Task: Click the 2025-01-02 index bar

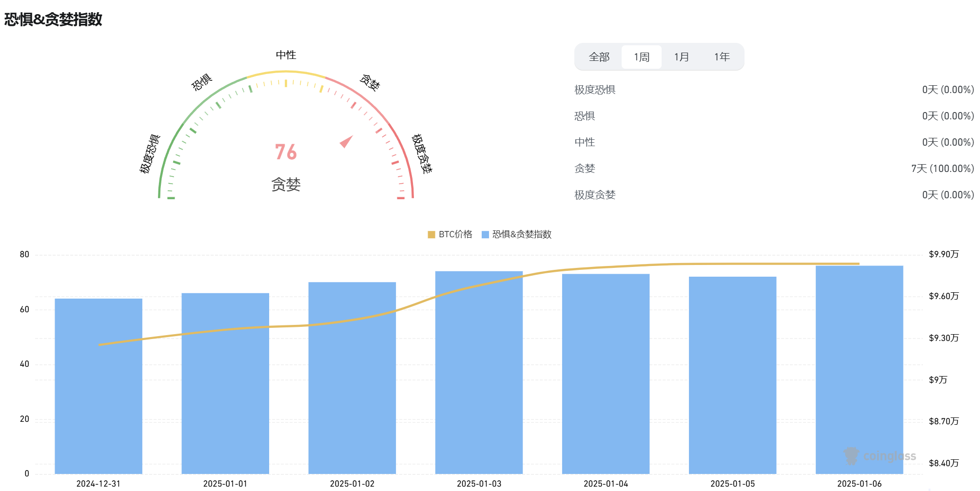Action: tap(352, 378)
